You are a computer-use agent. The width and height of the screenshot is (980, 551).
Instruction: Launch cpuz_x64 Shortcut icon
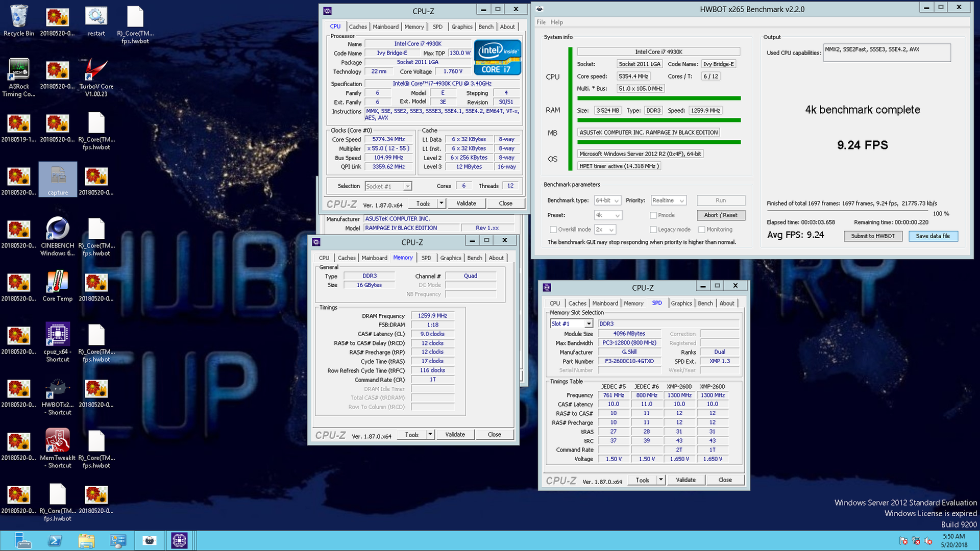pos(58,343)
